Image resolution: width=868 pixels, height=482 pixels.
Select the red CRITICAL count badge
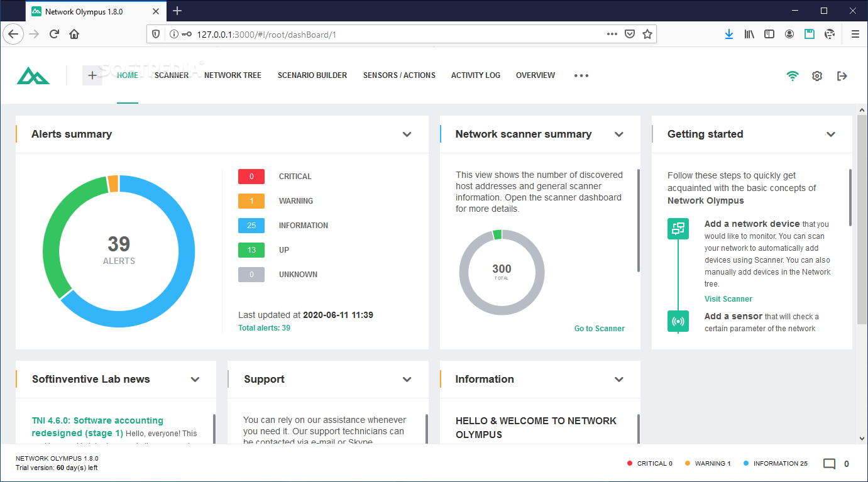coord(251,177)
